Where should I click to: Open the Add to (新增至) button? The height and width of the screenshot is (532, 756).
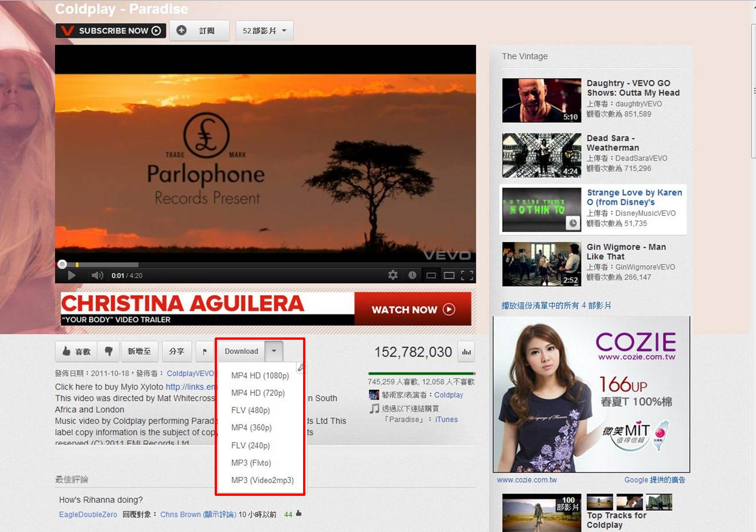[x=139, y=351]
